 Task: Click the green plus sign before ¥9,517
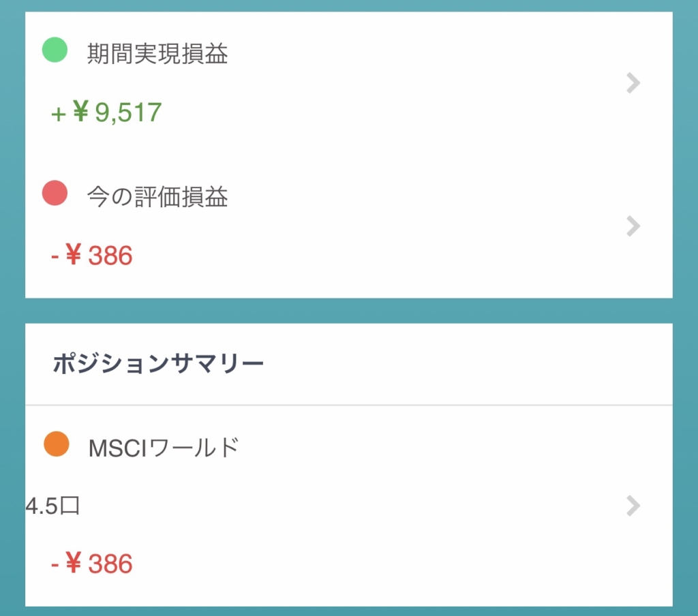click(59, 114)
